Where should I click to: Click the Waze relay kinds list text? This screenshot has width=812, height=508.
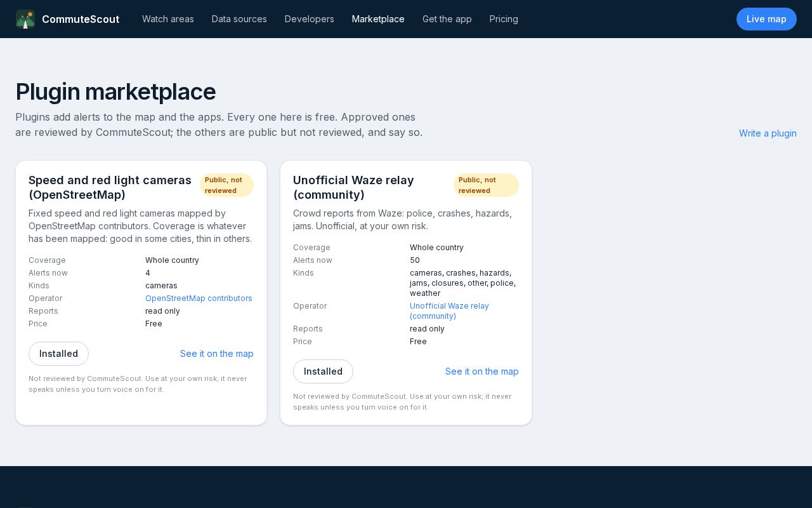click(x=463, y=283)
